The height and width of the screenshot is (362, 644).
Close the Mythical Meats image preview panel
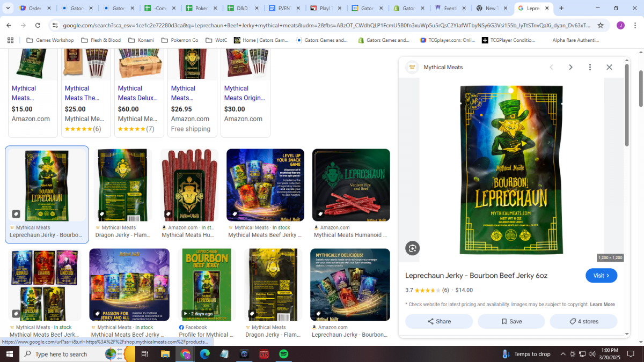point(609,67)
